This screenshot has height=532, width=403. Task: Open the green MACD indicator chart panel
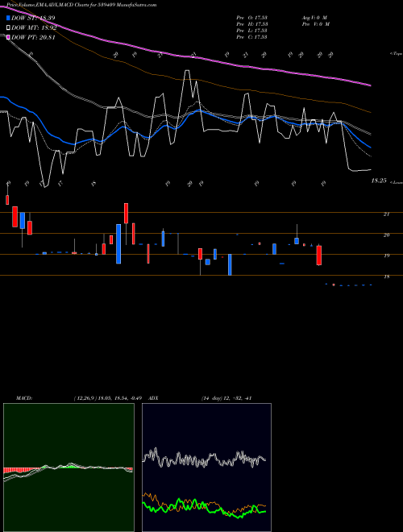click(69, 468)
